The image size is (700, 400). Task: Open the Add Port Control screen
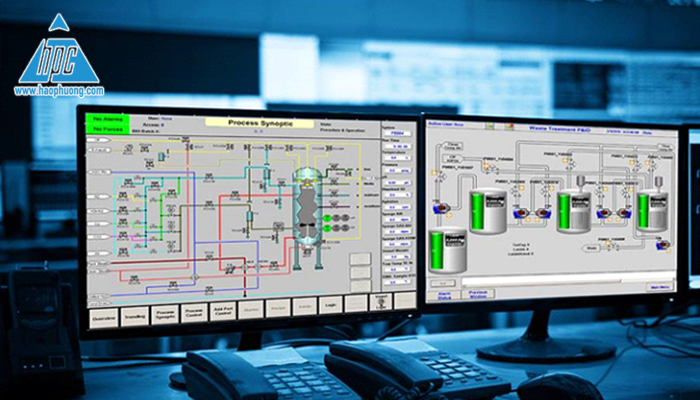(x=223, y=311)
